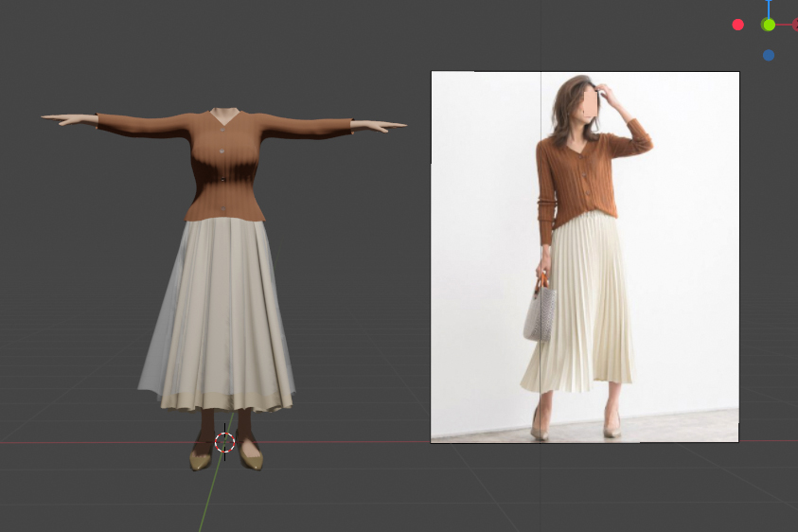Click the brown cardigan in the reference photo
798x532 pixels.
click(x=577, y=175)
